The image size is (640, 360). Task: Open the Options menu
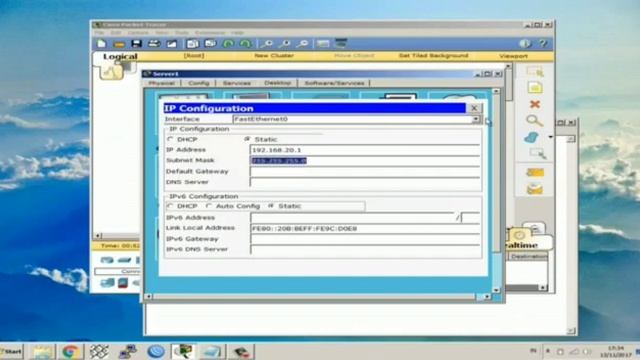(x=138, y=33)
